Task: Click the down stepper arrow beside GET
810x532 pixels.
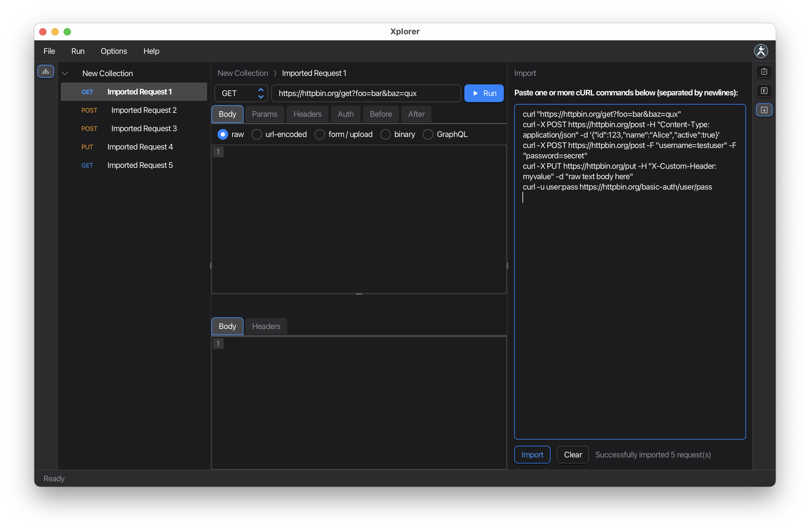Action: 261,97
